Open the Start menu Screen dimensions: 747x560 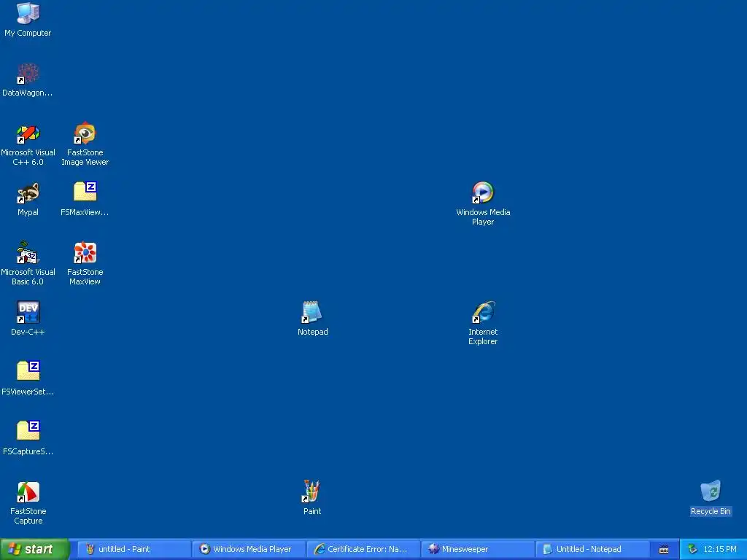tap(34, 549)
